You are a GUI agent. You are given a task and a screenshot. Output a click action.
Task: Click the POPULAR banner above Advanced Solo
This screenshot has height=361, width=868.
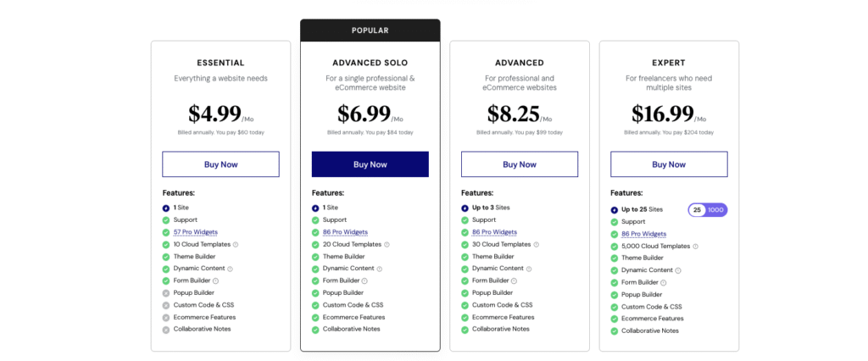click(x=370, y=31)
